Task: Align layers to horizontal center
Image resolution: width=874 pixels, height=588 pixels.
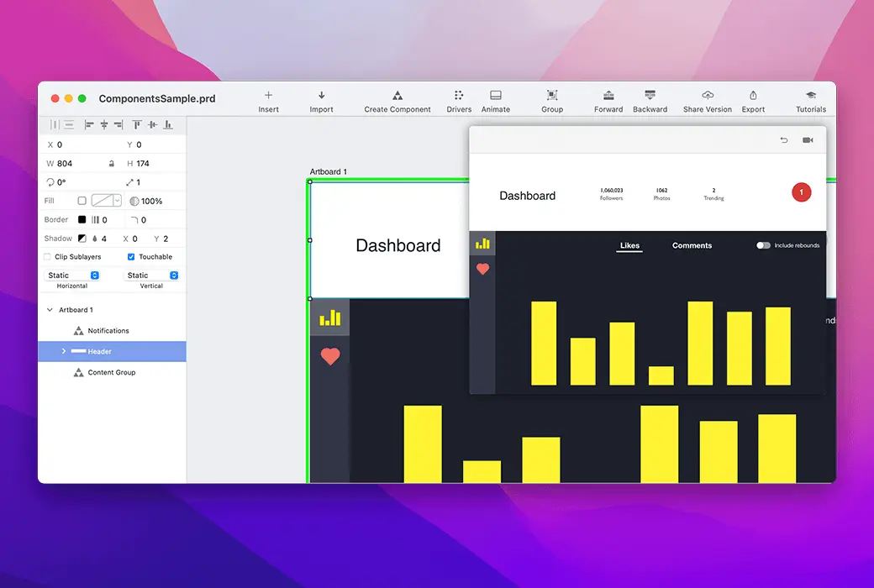Action: (104, 125)
